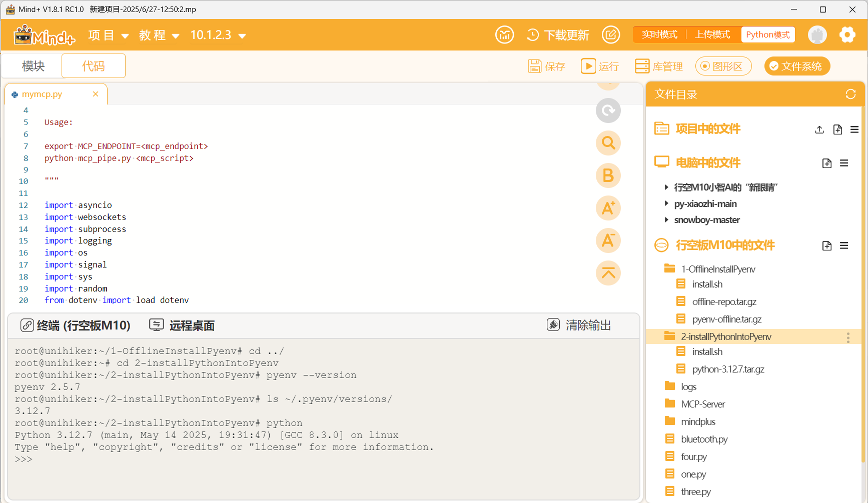
Task: Click the search magnifier icon in editor
Action: point(608,143)
